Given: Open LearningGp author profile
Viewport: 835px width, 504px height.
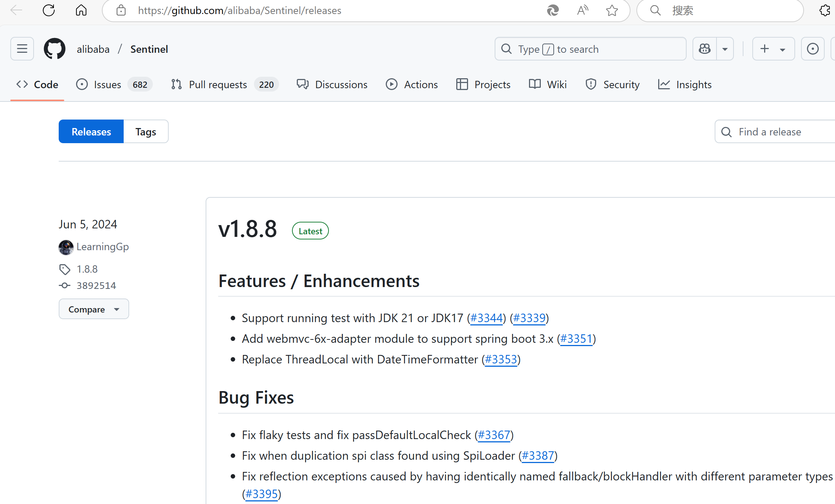Looking at the screenshot, I should (x=103, y=247).
